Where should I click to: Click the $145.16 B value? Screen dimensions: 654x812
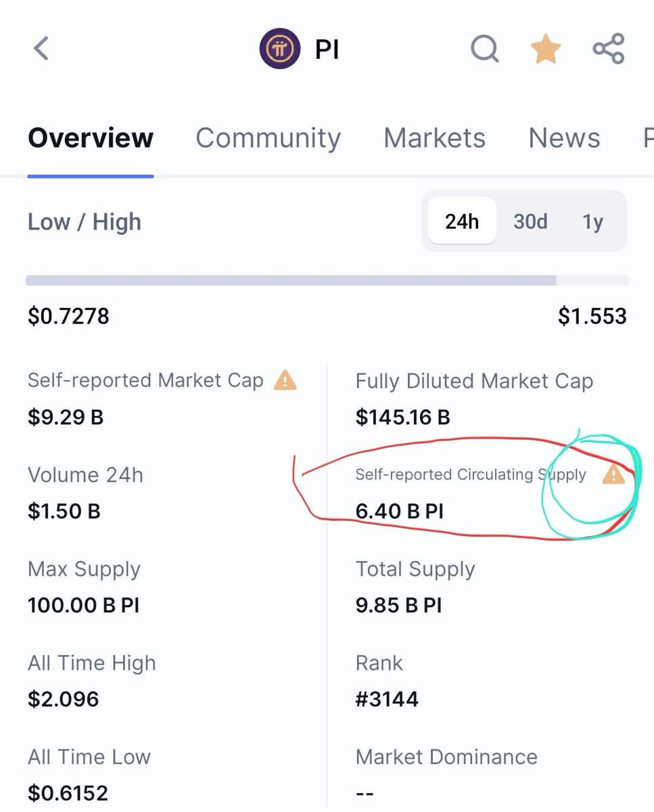pos(402,417)
